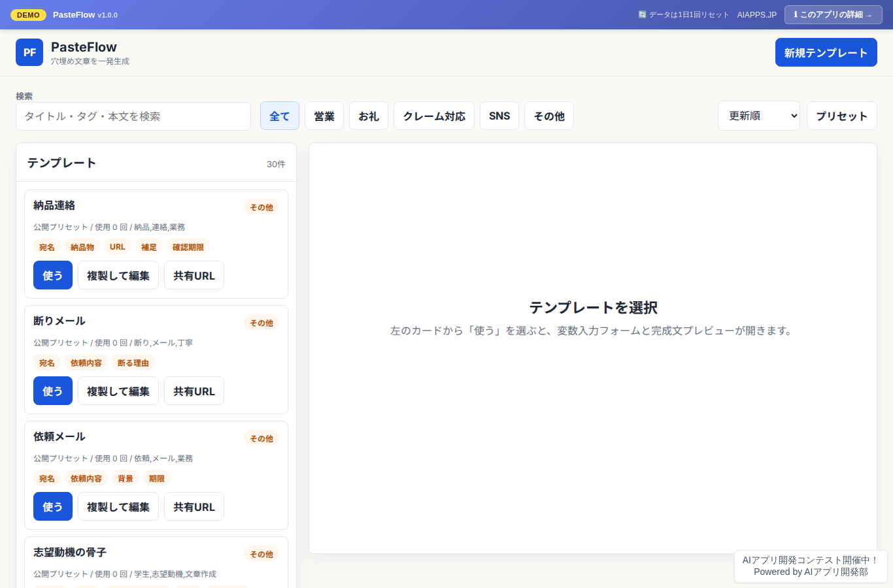This screenshot has height=588, width=893.
Task: Open このアプリの詳細 link
Action: coord(833,14)
